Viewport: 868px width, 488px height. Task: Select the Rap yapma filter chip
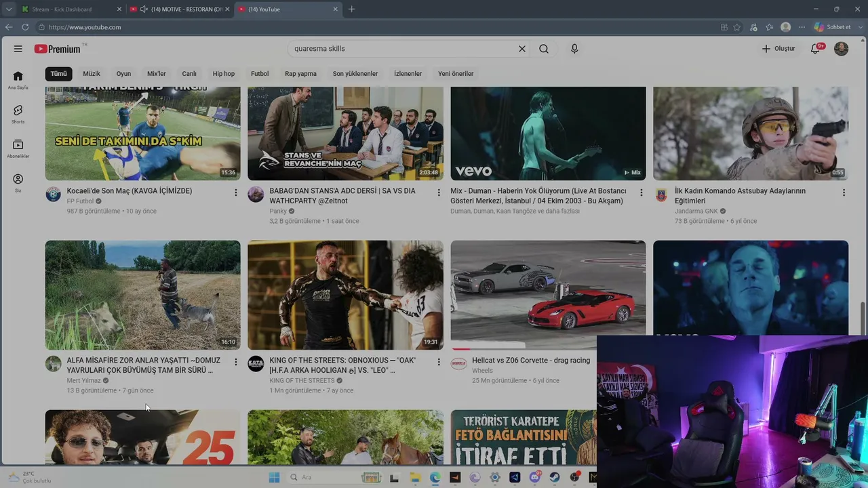point(300,74)
